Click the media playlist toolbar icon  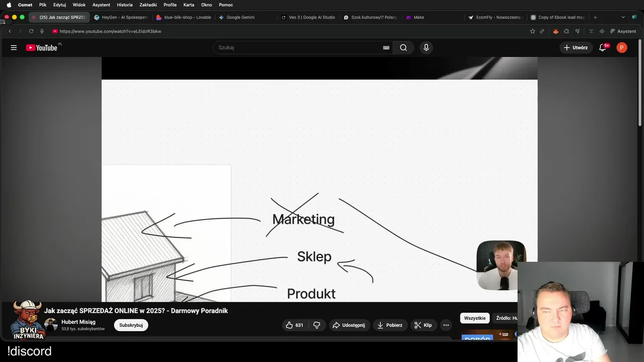coord(577,31)
